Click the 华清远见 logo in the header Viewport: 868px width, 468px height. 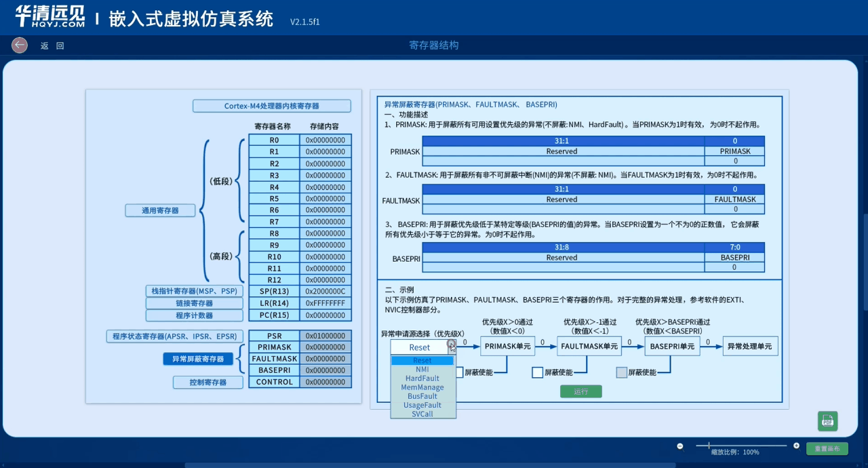[x=50, y=16]
